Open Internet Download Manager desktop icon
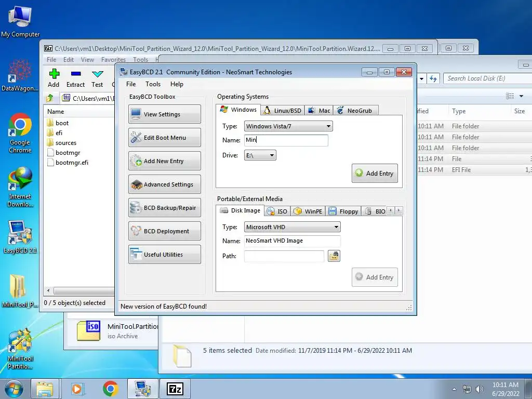Screen dimensions: 532x399 point(20,187)
